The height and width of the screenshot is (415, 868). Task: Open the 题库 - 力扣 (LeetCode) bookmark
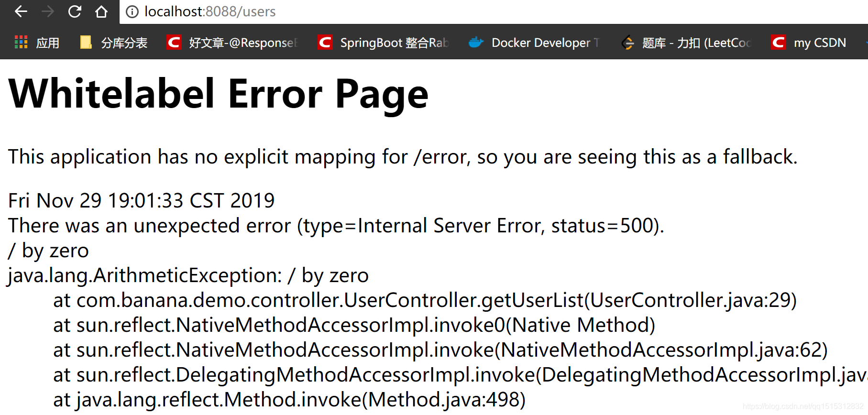tap(697, 43)
